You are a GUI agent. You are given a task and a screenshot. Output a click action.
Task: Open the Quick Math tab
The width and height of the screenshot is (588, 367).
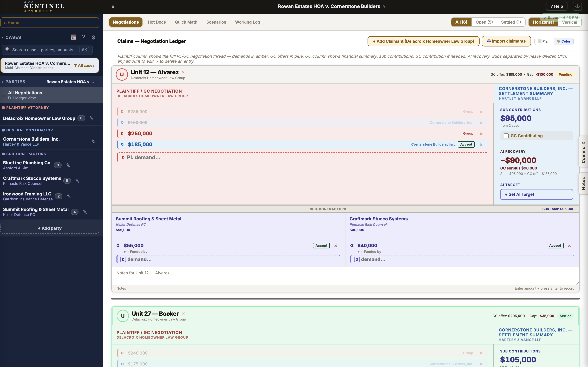[x=186, y=22]
